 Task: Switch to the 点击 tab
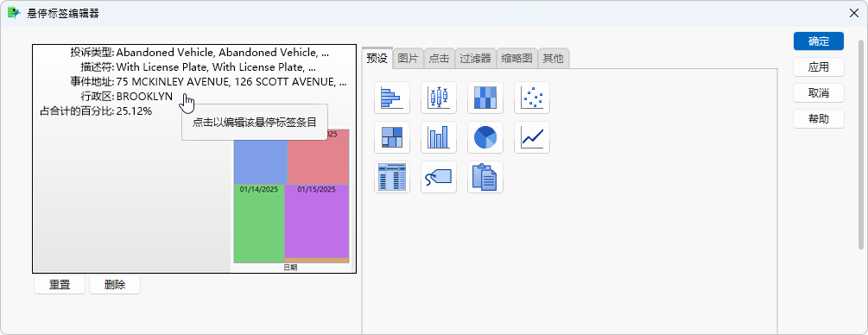point(439,58)
